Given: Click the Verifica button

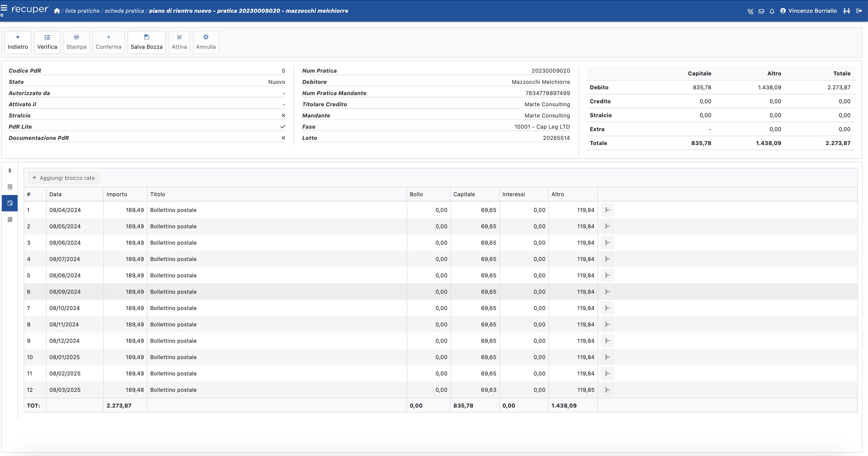Looking at the screenshot, I should click(47, 42).
